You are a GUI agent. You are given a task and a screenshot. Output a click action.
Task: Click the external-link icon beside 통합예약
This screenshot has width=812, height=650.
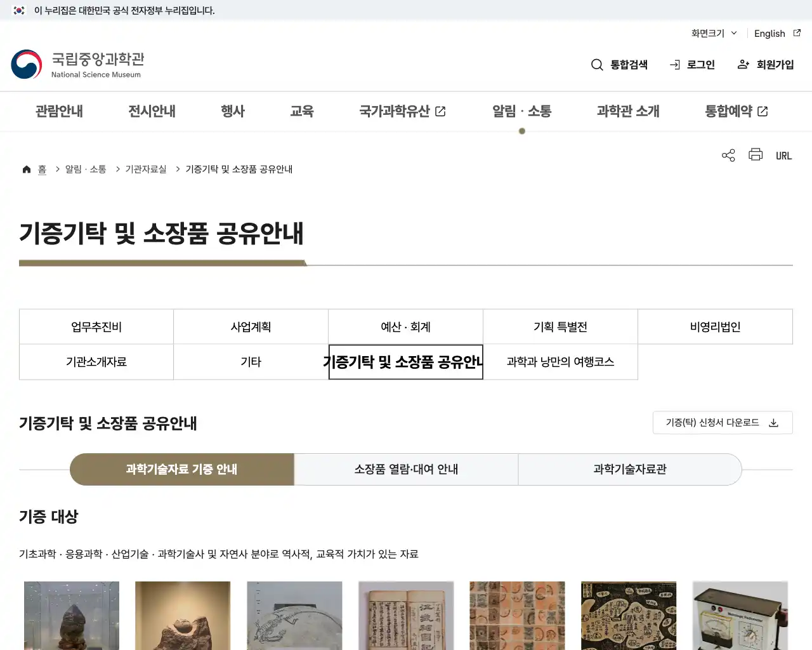tap(764, 110)
